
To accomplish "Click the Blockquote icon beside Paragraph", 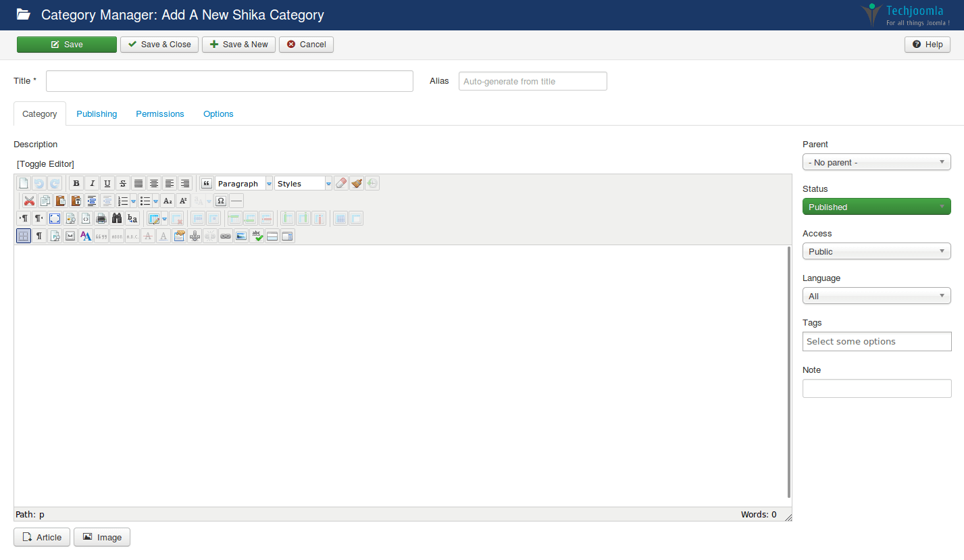I will click(x=207, y=183).
